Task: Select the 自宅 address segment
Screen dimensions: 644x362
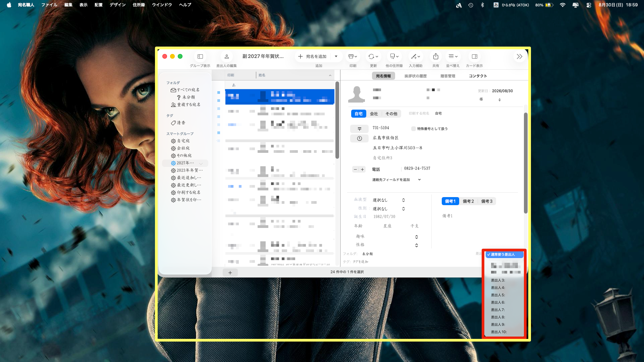Action: [x=359, y=114]
